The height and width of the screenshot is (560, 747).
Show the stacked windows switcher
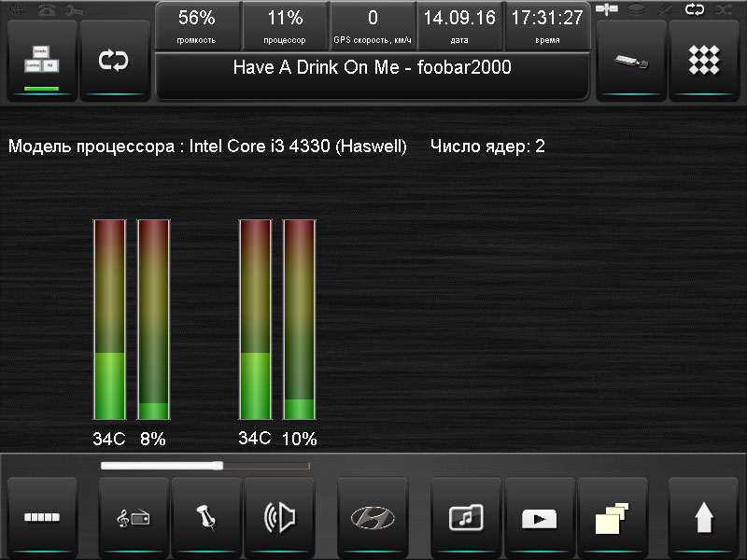tap(612, 516)
